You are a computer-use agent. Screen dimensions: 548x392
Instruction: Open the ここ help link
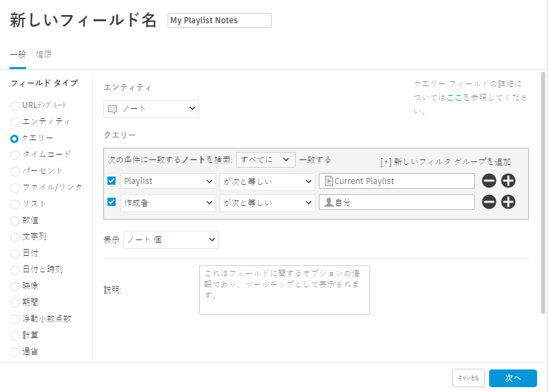point(454,98)
